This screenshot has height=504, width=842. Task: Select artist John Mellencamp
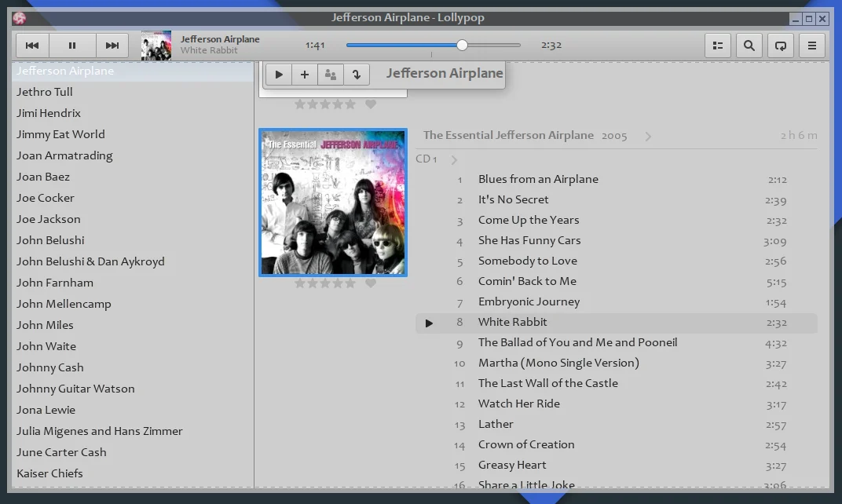pyautogui.click(x=133, y=304)
